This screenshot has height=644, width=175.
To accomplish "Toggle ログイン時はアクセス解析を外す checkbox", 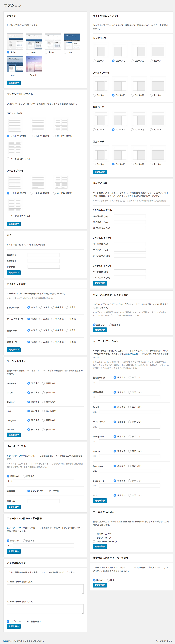I will (8, 621).
